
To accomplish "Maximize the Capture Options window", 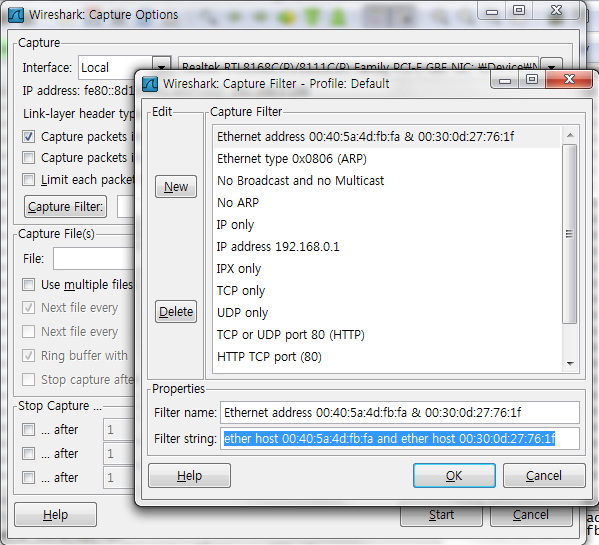I will point(519,10).
